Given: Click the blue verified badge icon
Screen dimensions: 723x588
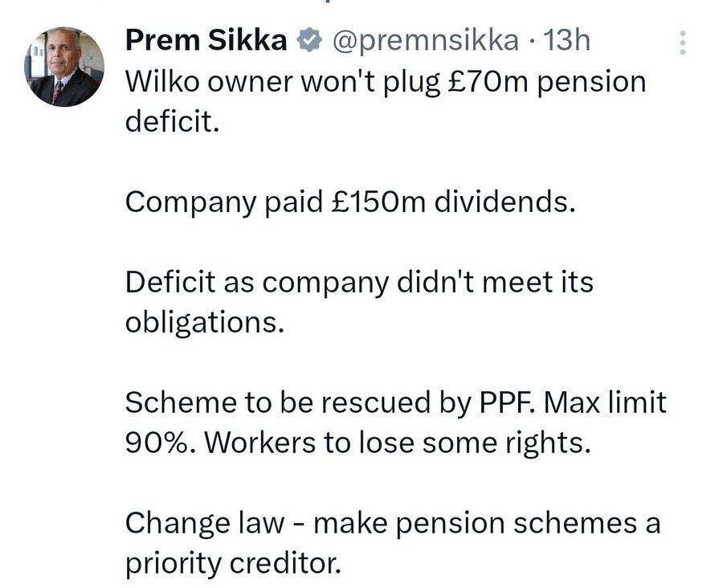Looking at the screenshot, I should click(309, 39).
